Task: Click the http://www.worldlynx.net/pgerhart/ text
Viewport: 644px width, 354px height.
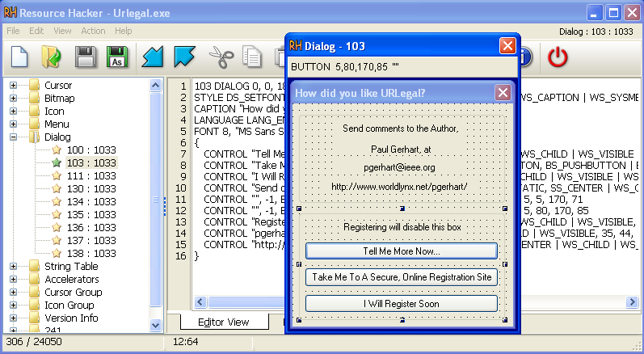Action: 399,187
